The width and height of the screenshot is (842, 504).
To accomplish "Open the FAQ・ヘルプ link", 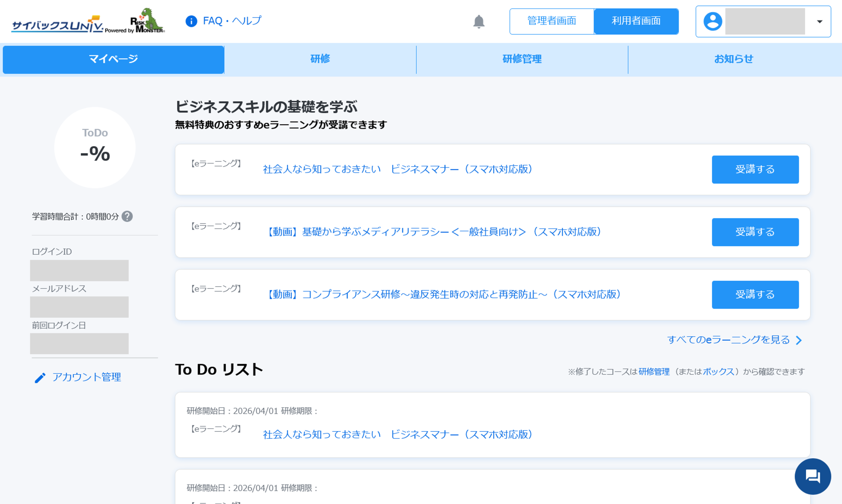I will (232, 21).
